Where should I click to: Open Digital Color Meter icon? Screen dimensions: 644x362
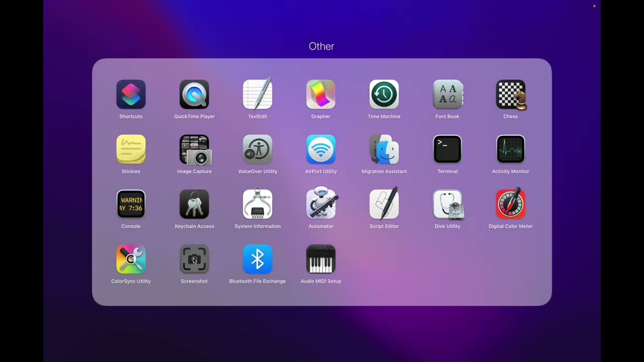point(511,204)
